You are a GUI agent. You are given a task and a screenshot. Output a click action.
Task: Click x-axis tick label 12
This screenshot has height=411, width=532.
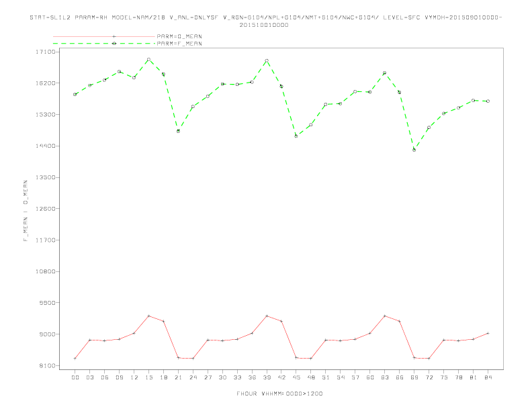pos(134,377)
